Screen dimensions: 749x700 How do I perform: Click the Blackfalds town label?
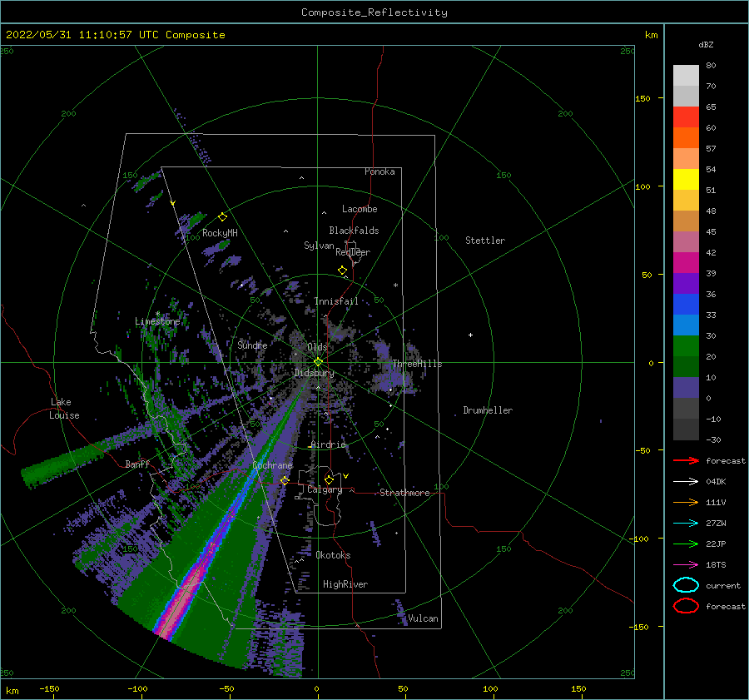point(354,231)
